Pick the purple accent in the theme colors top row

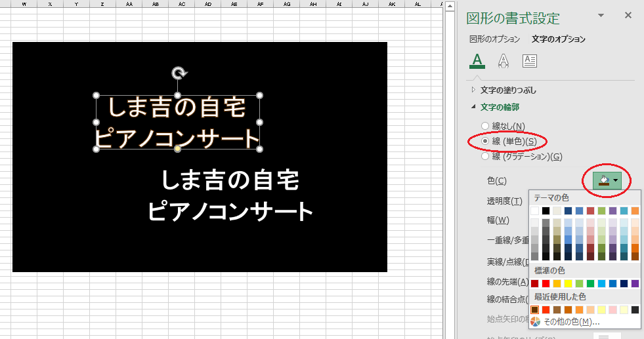click(612, 210)
